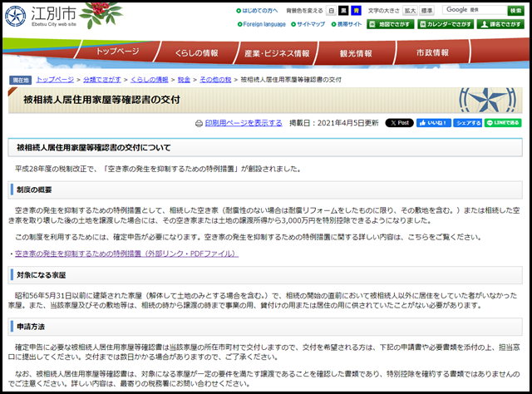Open the 市政情報 navigation tab
Image resolution: width=532 pixels, height=394 pixels.
432,52
